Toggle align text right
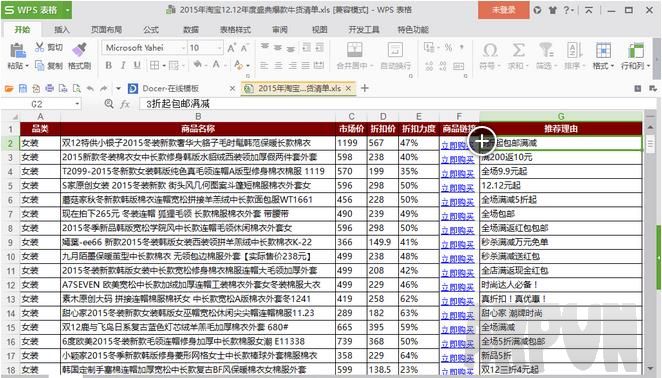Viewport: 662px width, 378px height. click(292, 65)
